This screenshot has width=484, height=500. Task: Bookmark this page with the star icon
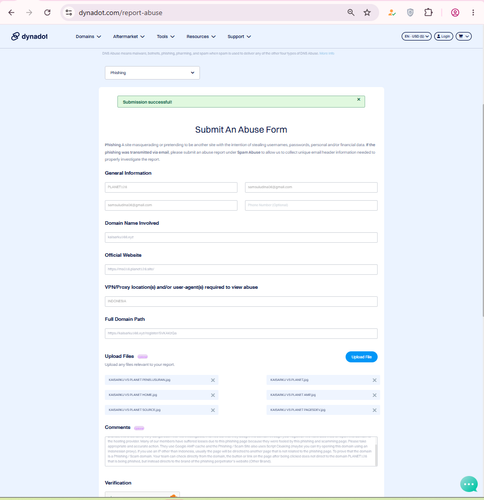click(x=367, y=13)
